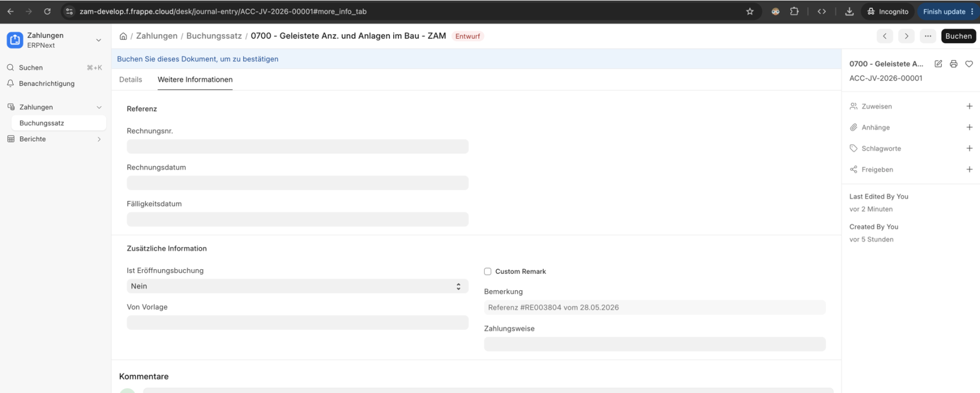
Task: Click the edit title pencil icon
Action: (x=938, y=64)
